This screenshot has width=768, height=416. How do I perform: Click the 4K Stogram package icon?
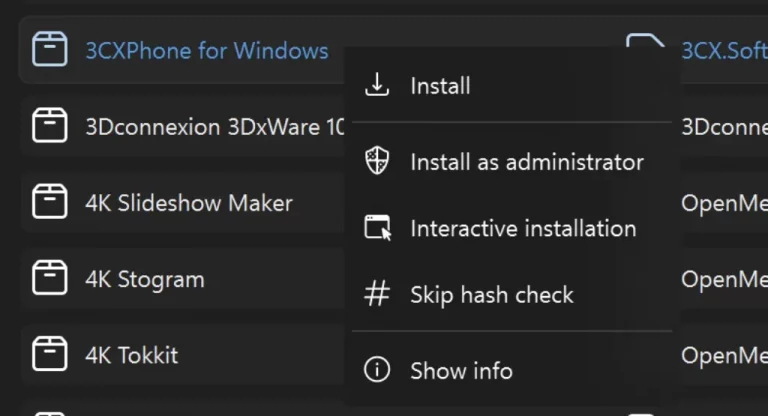pyautogui.click(x=49, y=277)
